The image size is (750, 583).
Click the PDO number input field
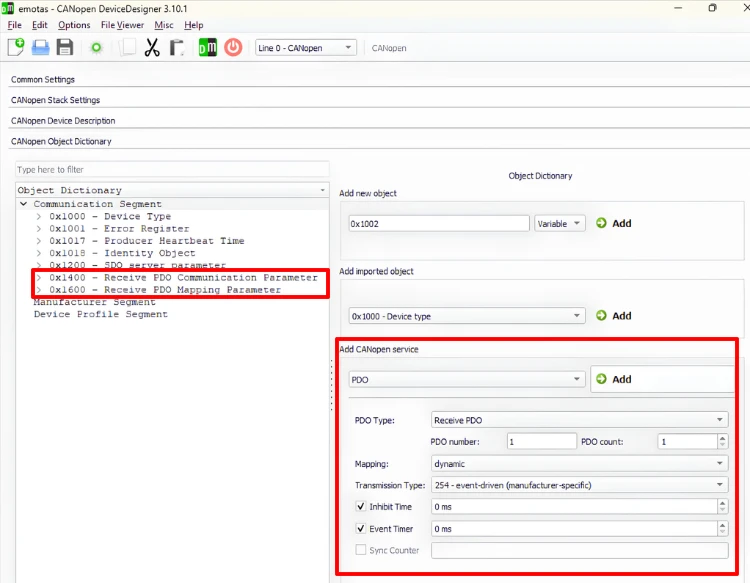click(x=541, y=441)
